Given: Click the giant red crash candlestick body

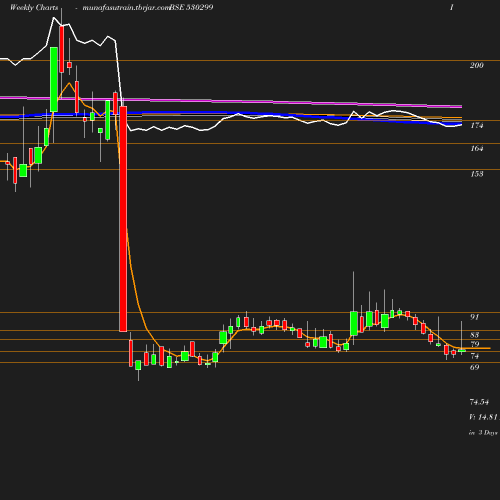Looking at the screenshot, I should (123, 219).
